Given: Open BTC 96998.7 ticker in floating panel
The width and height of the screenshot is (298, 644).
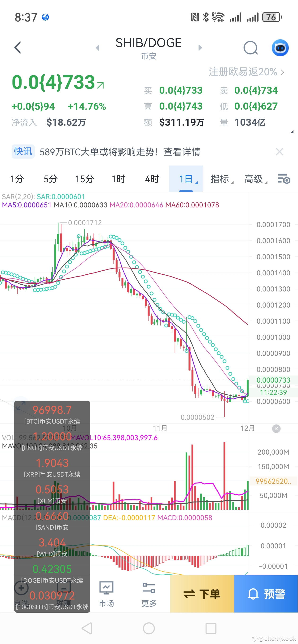Looking at the screenshot, I should click(52, 415).
